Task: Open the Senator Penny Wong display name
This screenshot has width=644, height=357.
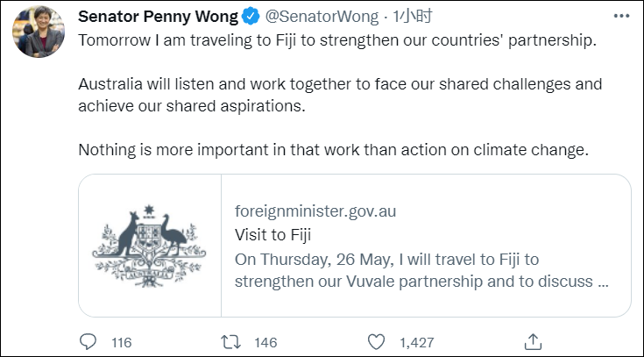Action: pos(163,18)
